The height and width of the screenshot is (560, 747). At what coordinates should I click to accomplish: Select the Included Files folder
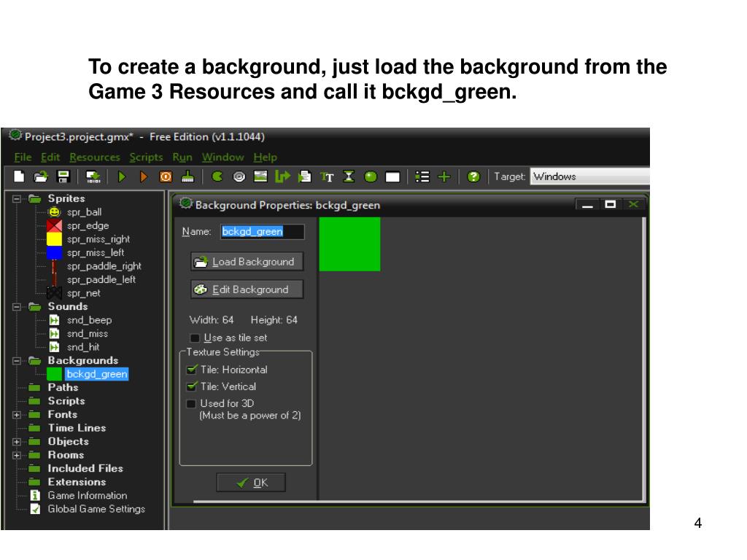(85, 469)
